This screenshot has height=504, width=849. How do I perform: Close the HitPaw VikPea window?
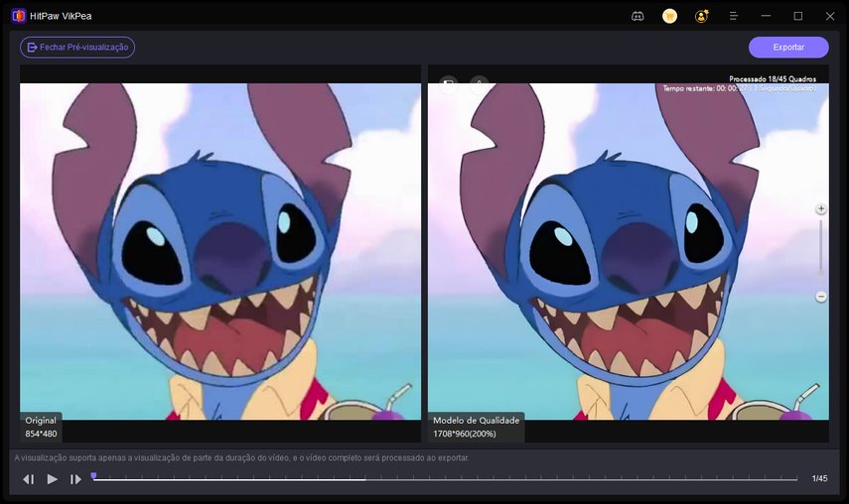(829, 16)
